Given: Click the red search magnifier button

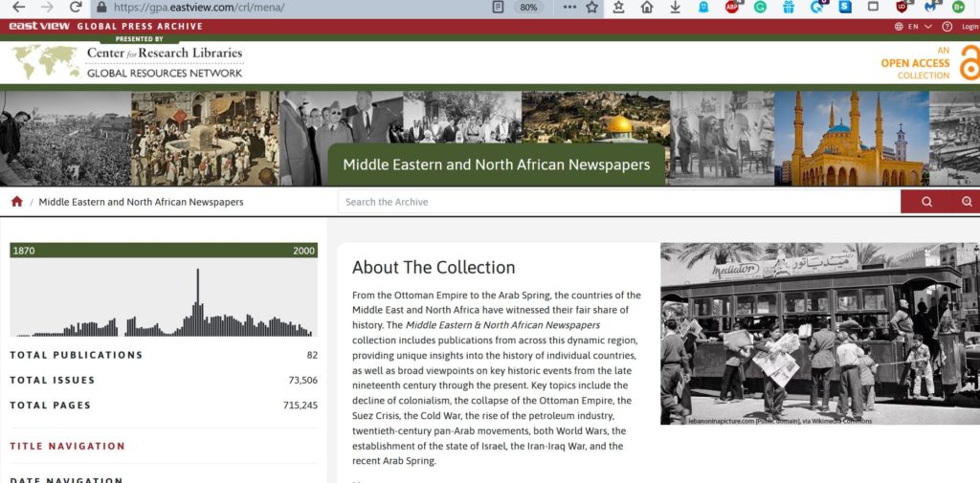Looking at the screenshot, I should [x=926, y=202].
